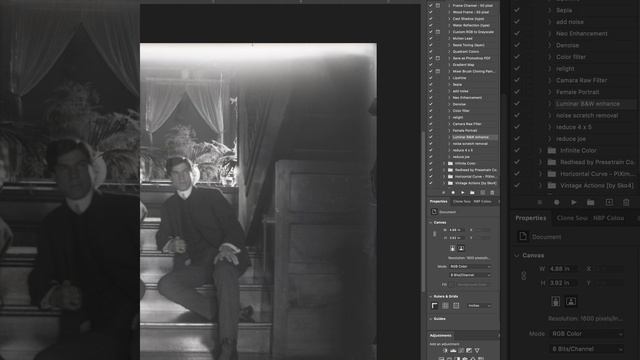
Task: Open Clone Sou tab in enlarged panel view
Action: (x=572, y=218)
